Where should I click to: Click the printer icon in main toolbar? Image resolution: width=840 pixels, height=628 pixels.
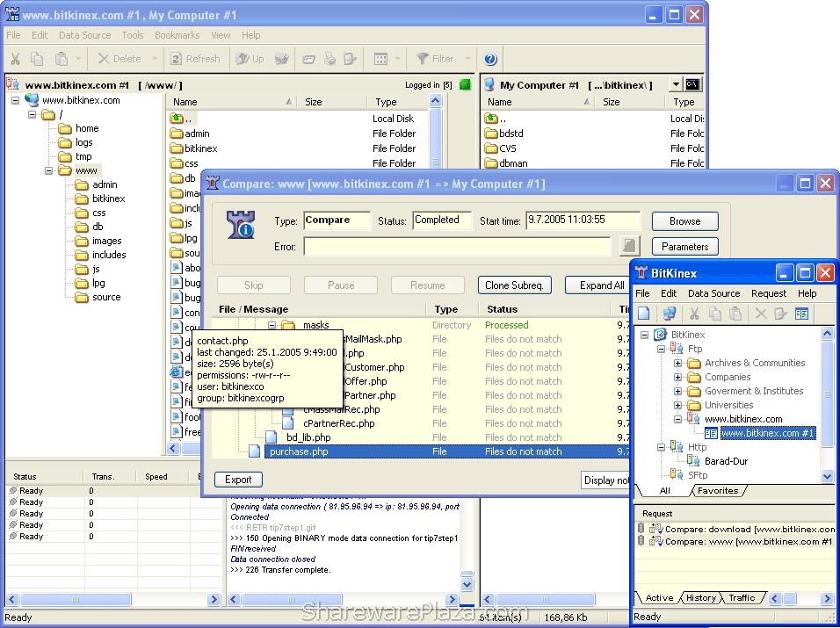(x=329, y=59)
